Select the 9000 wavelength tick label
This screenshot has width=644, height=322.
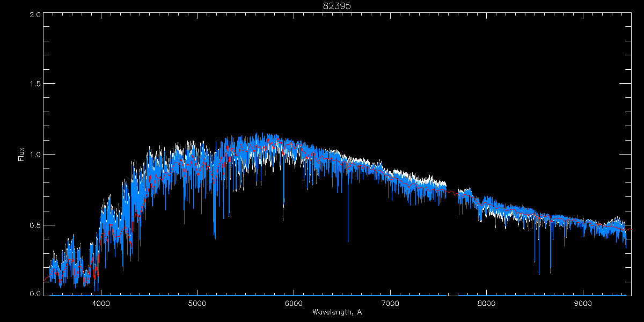pyautogui.click(x=583, y=303)
